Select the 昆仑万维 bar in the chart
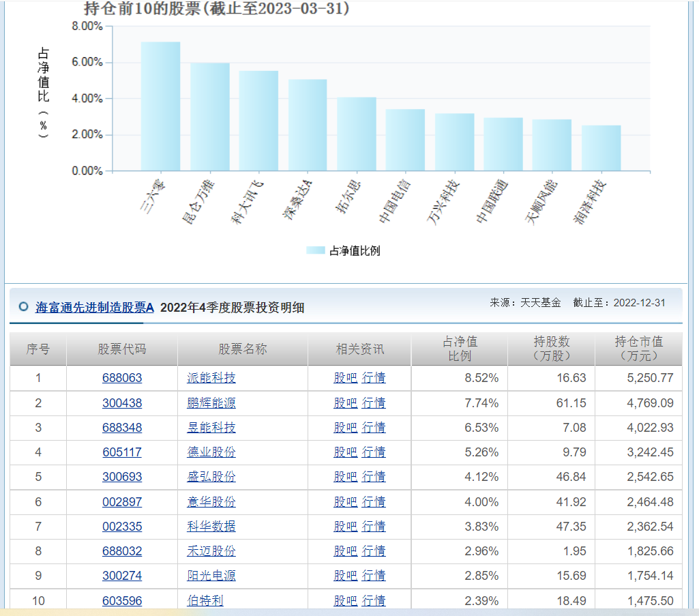Screen dimensions: 699x616 pos(209,117)
